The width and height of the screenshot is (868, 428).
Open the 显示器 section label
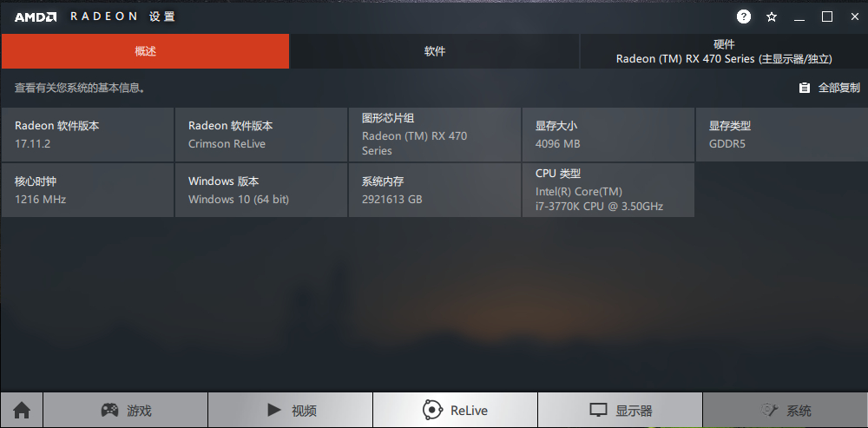click(634, 411)
